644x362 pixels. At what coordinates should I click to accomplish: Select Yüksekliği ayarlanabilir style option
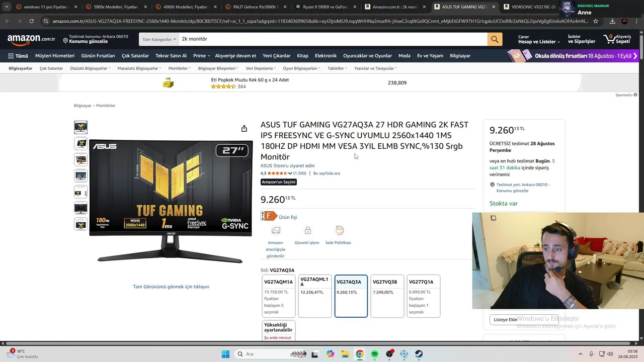pyautogui.click(x=278, y=330)
